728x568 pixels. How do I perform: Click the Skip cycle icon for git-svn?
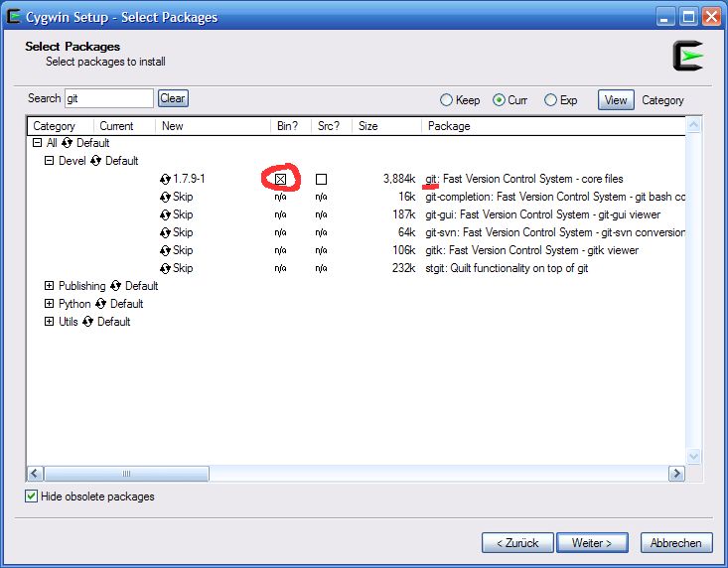pyautogui.click(x=165, y=233)
